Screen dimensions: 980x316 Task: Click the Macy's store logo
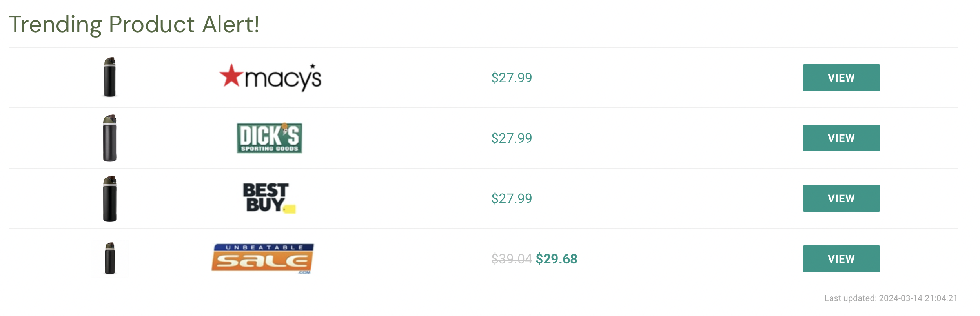tap(270, 78)
